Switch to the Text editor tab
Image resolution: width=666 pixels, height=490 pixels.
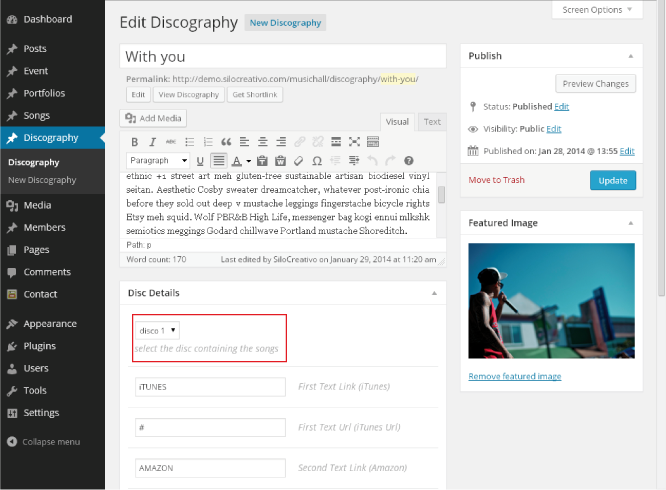click(432, 122)
